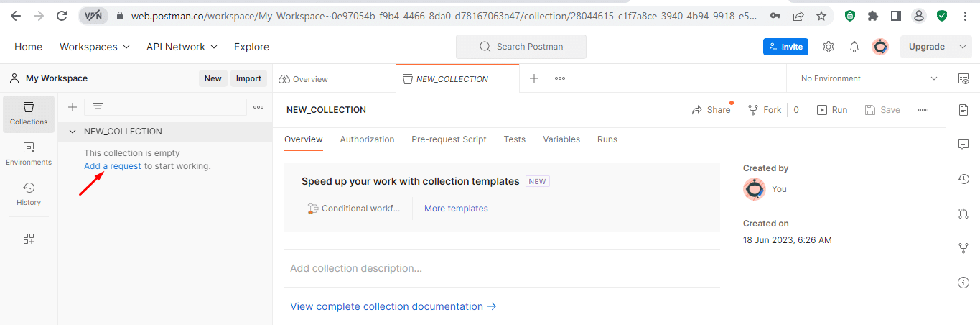The width and height of the screenshot is (980, 325).
Task: Click the Import button
Action: 249,78
